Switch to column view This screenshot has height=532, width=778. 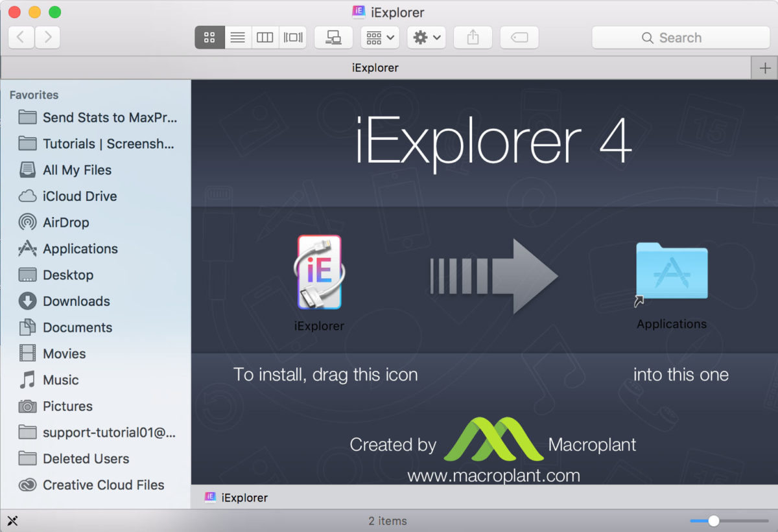265,38
